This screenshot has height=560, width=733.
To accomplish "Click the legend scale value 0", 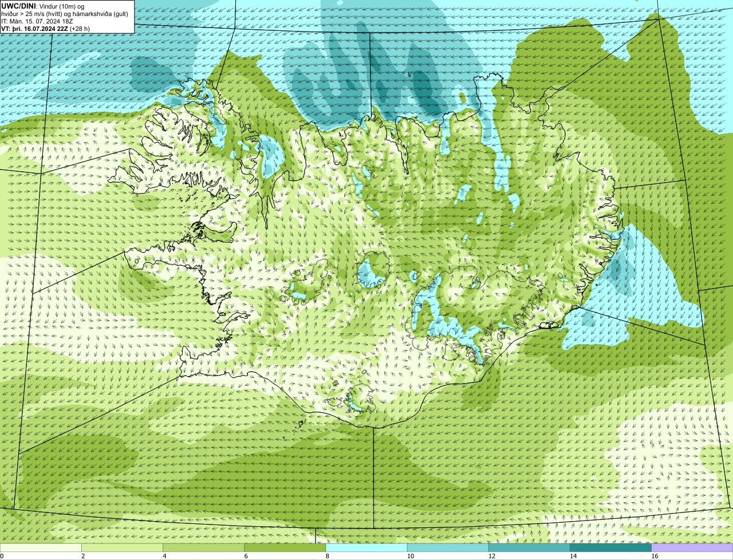I will point(2,556).
